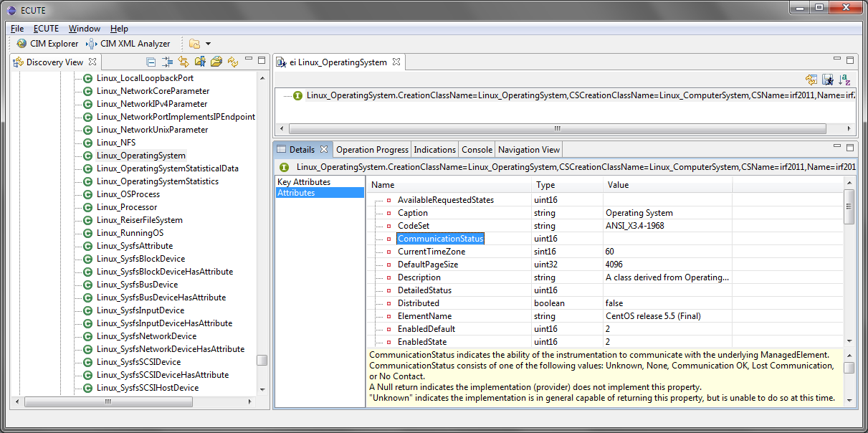868x433 pixels.
Task: Click the Linux_SysfsBusDevice class icon
Action: [88, 285]
